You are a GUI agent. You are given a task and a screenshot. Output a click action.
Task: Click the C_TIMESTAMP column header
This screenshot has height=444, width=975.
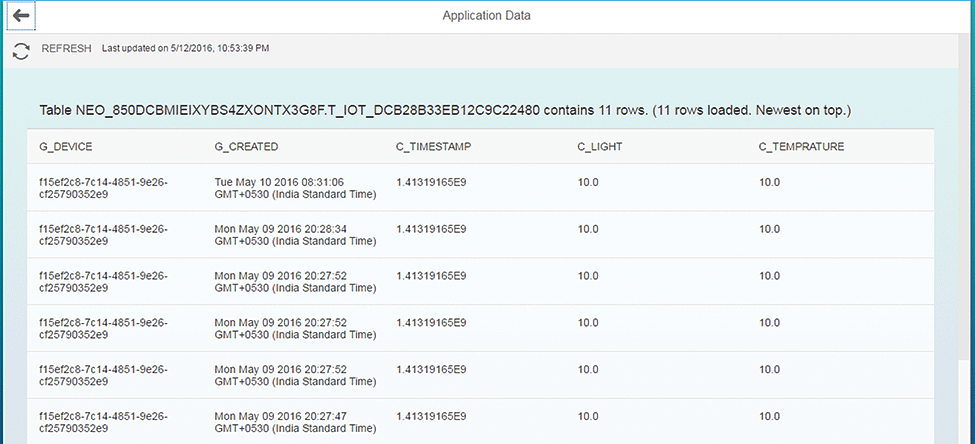[x=434, y=147]
